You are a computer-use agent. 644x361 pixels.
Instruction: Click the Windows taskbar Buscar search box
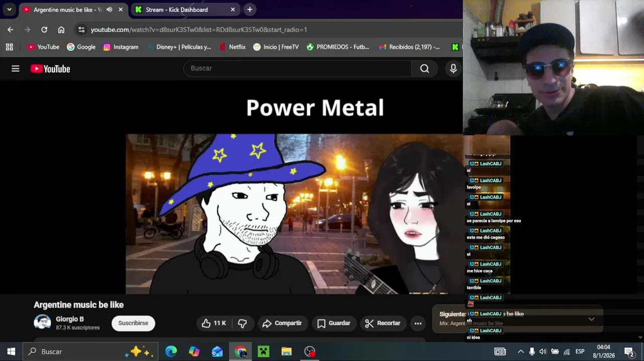coord(90,351)
